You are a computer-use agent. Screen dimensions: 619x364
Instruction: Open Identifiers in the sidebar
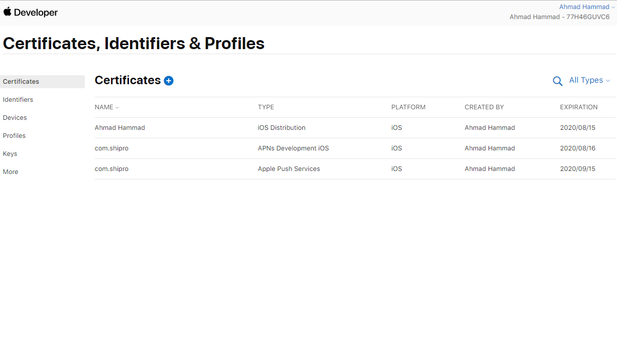[x=18, y=100]
